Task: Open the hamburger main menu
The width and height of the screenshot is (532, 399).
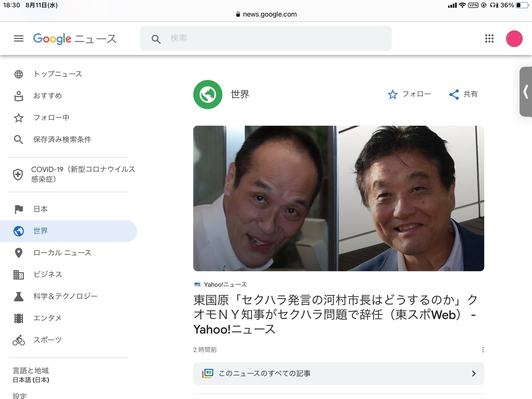Action: (19, 39)
